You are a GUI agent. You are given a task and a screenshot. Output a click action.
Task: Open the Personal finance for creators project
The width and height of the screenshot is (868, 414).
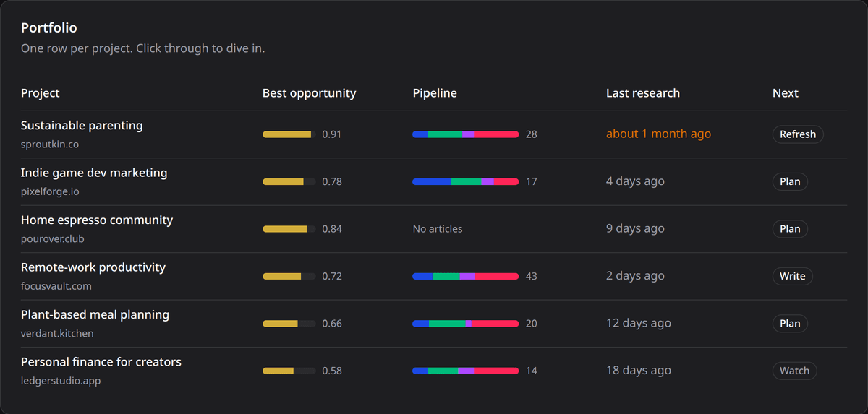coord(101,362)
